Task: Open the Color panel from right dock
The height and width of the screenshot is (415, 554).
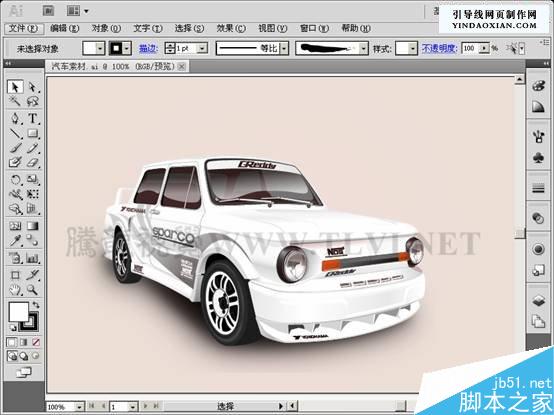Action: click(x=538, y=86)
